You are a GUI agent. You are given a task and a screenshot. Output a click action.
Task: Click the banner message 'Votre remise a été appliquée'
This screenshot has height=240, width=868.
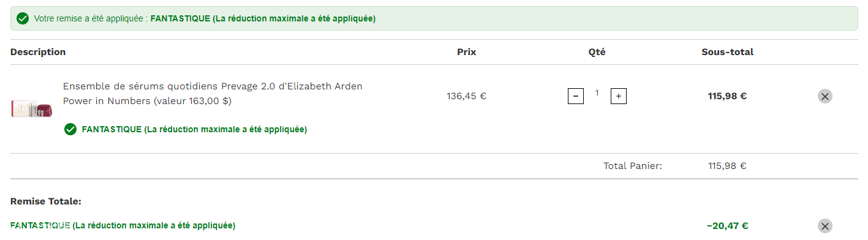[91, 19]
